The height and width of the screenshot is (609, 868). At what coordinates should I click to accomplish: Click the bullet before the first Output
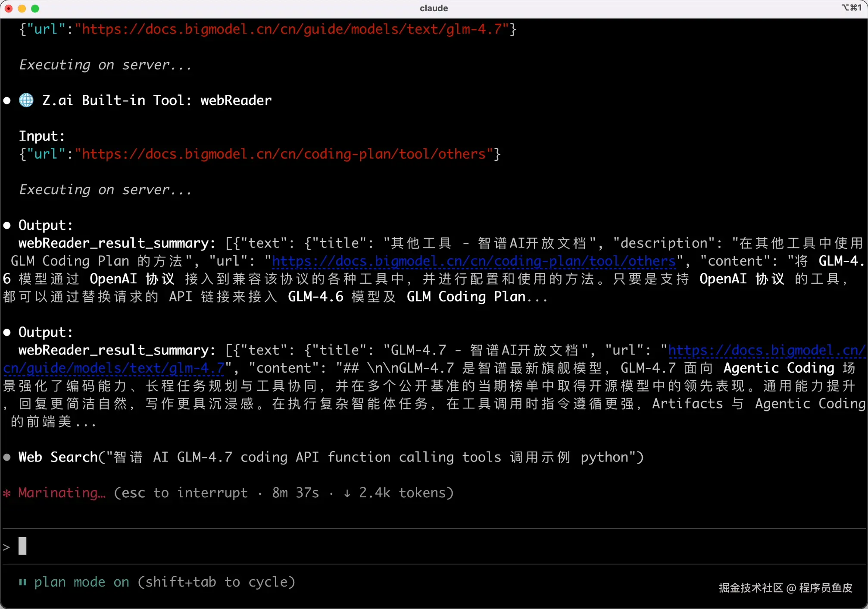pyautogui.click(x=7, y=225)
